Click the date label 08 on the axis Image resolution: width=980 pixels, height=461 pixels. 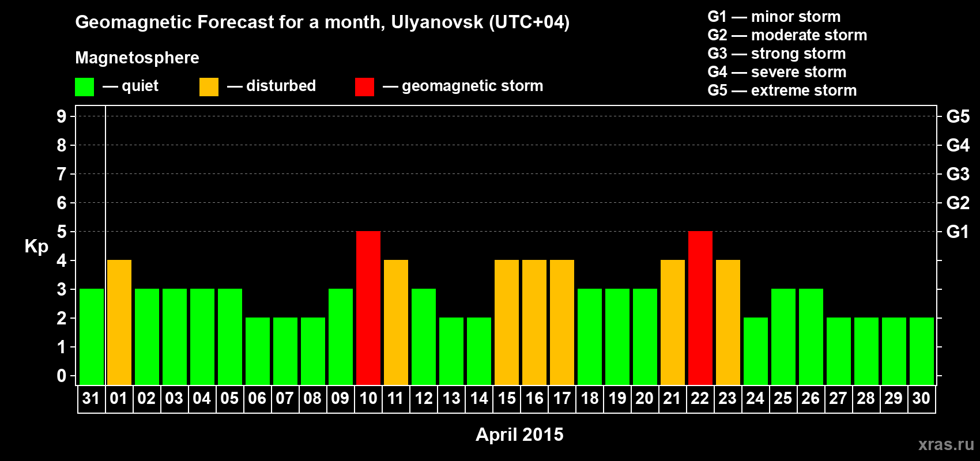(x=312, y=398)
